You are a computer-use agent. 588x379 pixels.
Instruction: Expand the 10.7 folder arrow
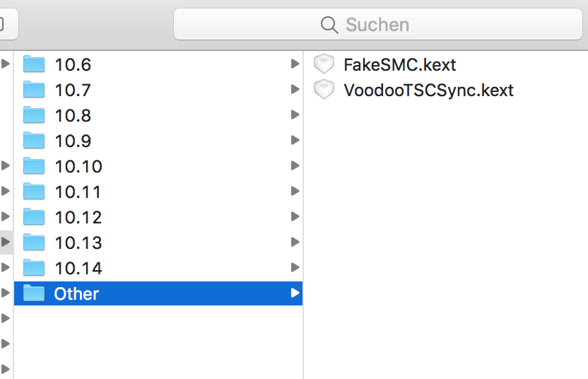coord(295,90)
